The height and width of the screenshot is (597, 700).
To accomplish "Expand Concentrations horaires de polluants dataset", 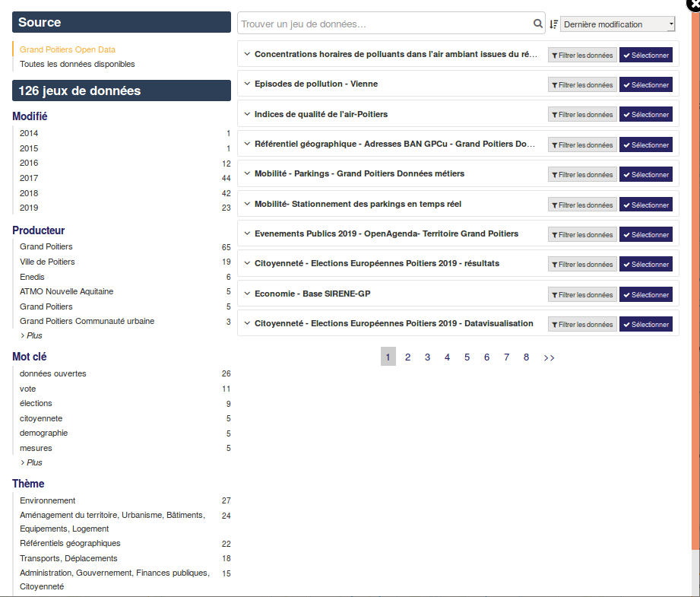I will 247,54.
